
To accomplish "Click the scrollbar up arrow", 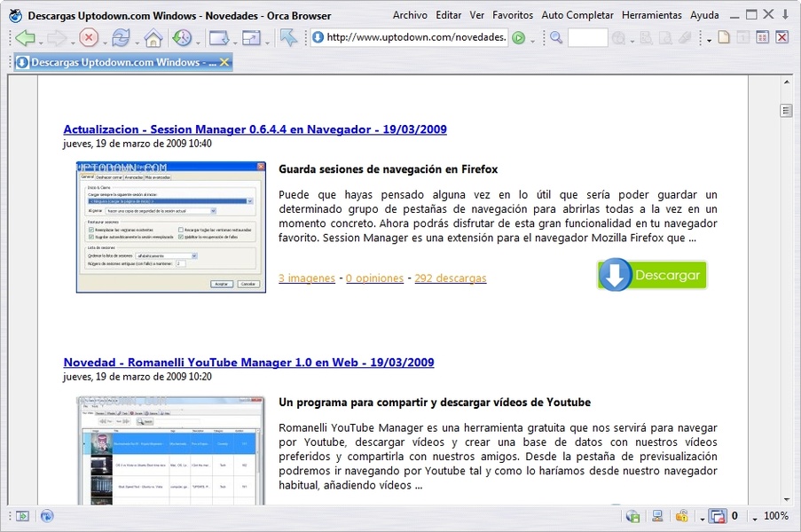I will coord(786,82).
